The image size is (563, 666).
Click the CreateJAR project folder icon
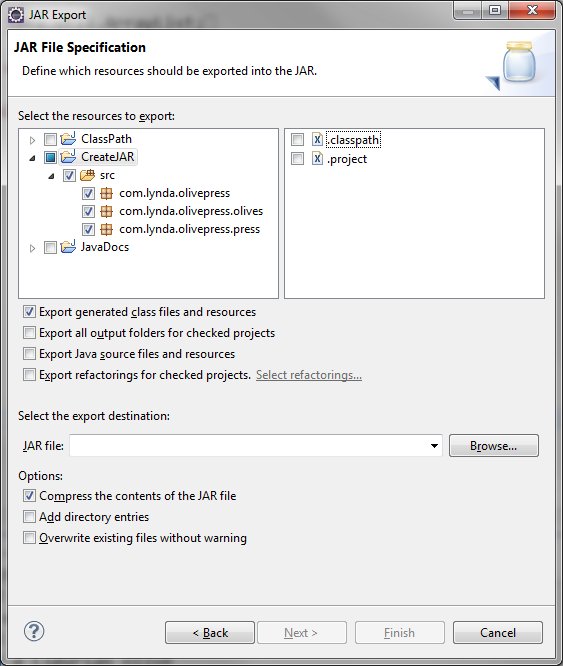tap(68, 157)
